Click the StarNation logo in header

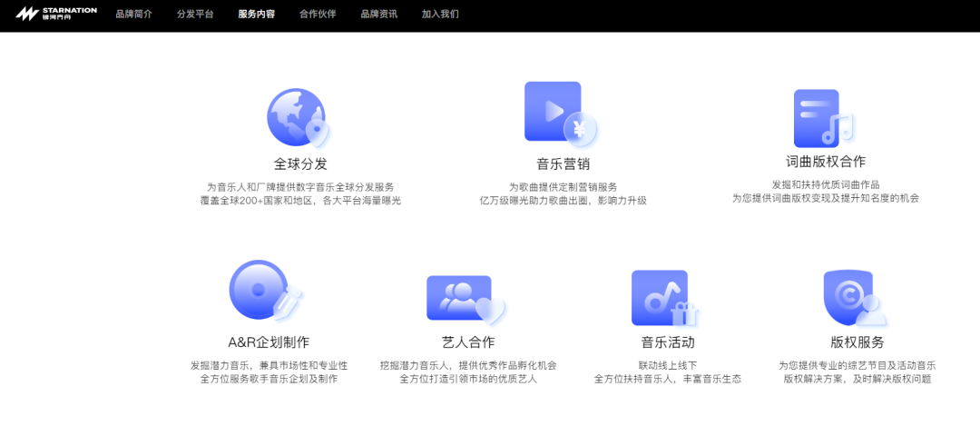click(x=56, y=15)
